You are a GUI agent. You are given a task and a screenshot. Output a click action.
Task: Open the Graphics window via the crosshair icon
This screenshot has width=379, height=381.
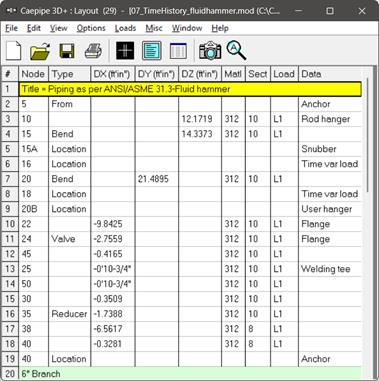pyautogui.click(x=125, y=51)
